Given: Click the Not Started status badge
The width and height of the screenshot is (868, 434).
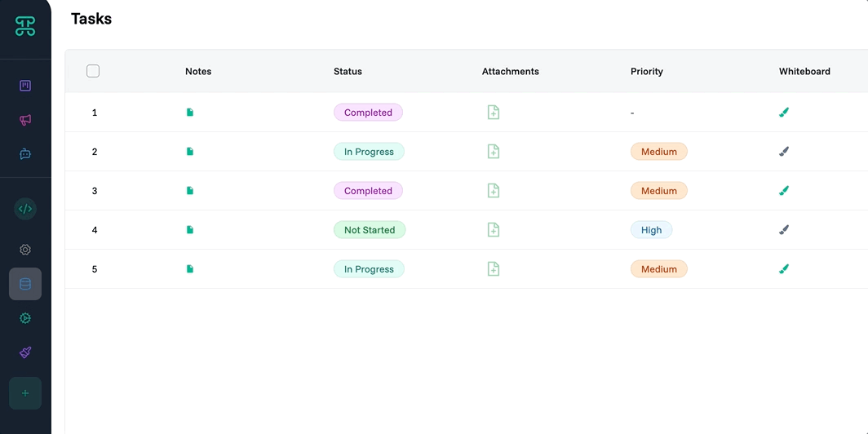Looking at the screenshot, I should coord(370,230).
